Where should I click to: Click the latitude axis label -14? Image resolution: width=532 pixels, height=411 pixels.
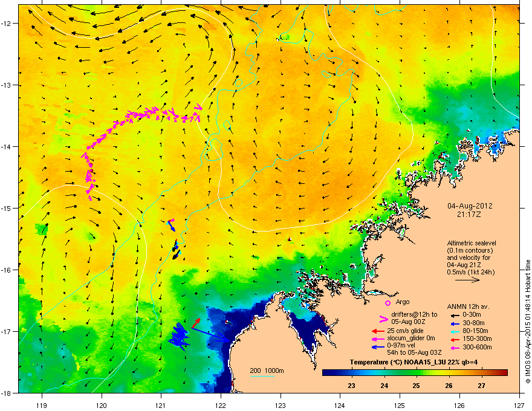[7, 146]
